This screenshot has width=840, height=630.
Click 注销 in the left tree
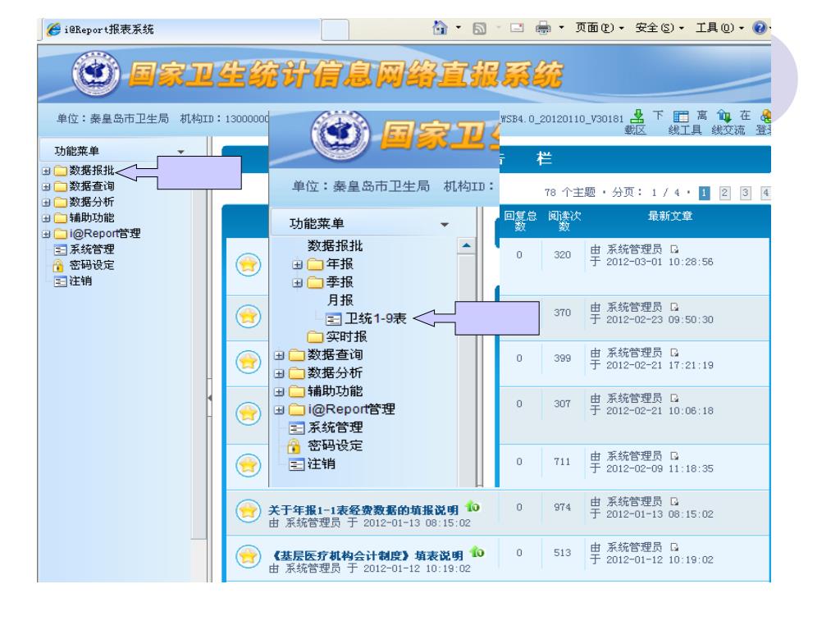73,281
